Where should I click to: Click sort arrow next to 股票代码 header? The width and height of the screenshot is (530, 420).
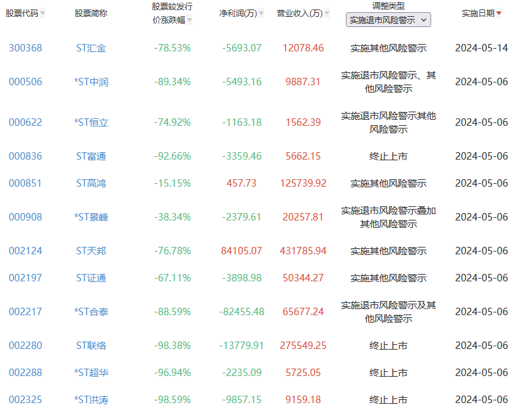click(x=43, y=14)
